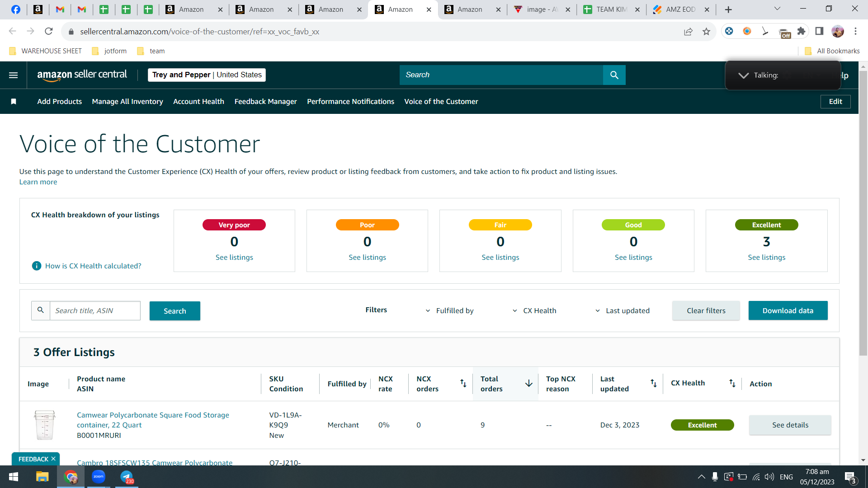Open Chrome three-dot menu

tap(855, 31)
